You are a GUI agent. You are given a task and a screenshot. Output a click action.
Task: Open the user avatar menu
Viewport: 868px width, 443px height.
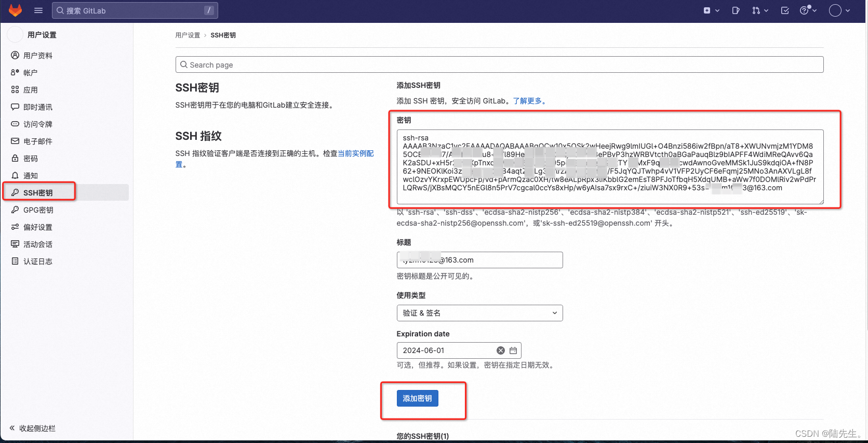click(839, 10)
